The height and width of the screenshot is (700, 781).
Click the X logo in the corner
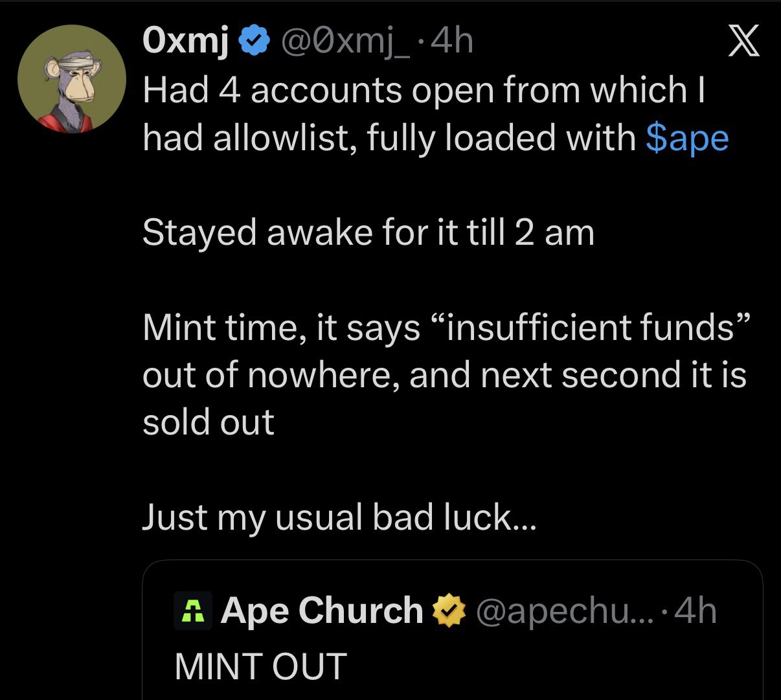[743, 44]
